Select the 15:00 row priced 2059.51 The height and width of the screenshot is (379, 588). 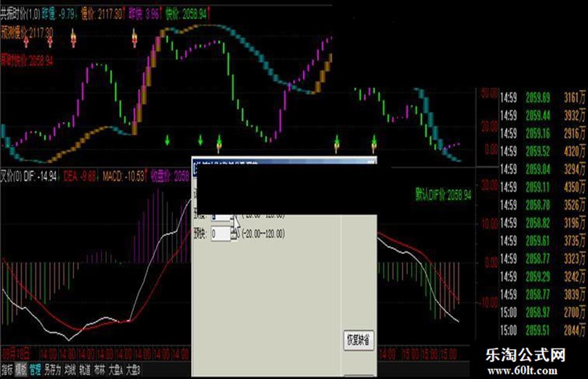coord(543,330)
